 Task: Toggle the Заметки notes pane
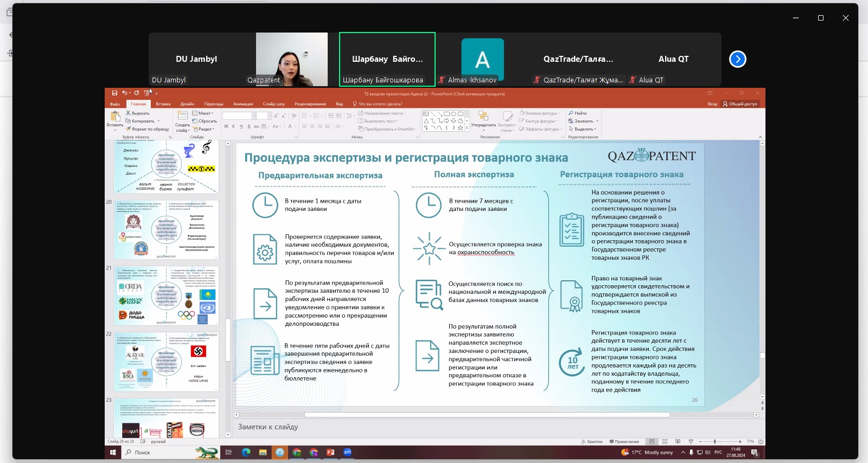point(592,442)
